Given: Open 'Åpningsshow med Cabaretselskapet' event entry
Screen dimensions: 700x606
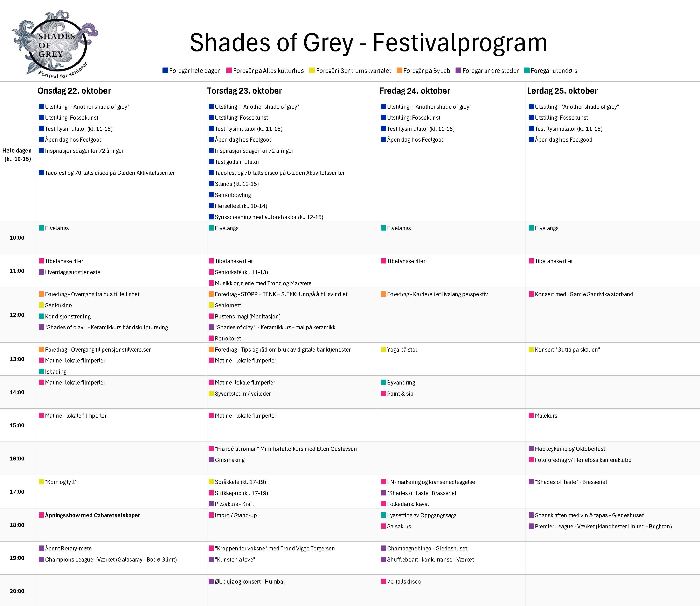Looking at the screenshot, I should tap(92, 515).
